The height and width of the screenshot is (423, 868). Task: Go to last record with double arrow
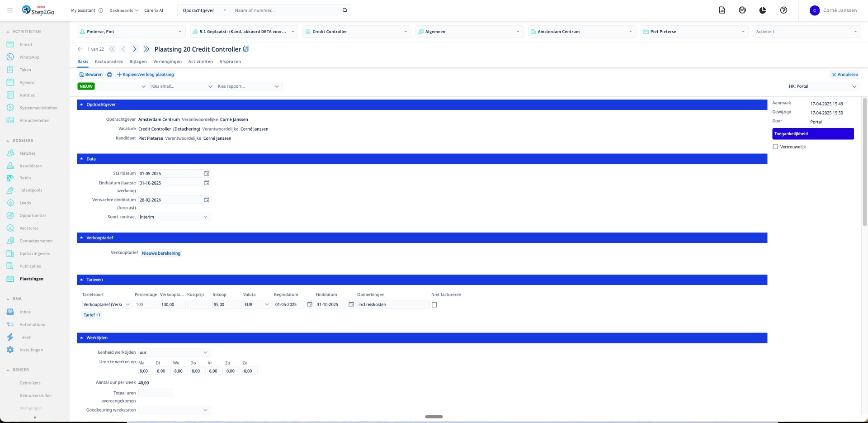(x=146, y=49)
